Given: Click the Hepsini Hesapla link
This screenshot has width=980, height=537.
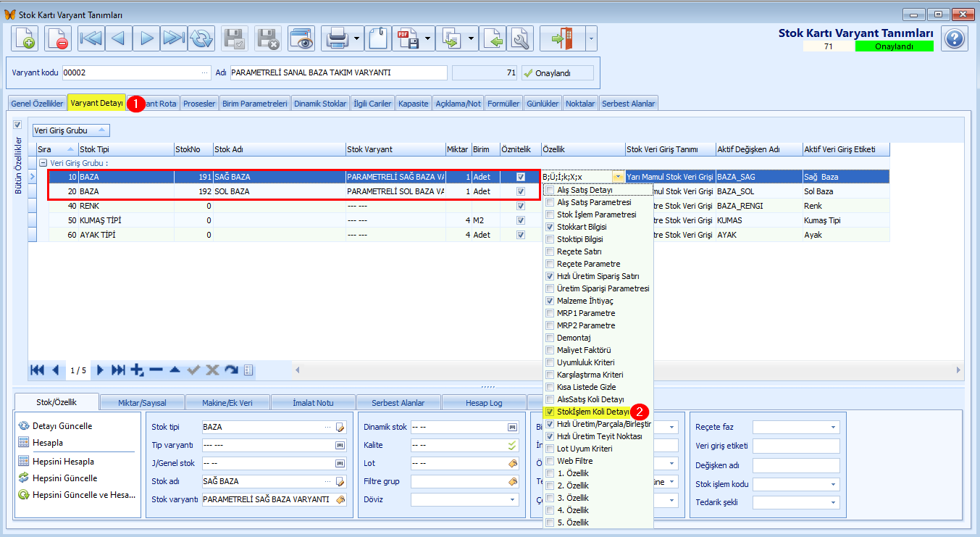Looking at the screenshot, I should tap(63, 462).
